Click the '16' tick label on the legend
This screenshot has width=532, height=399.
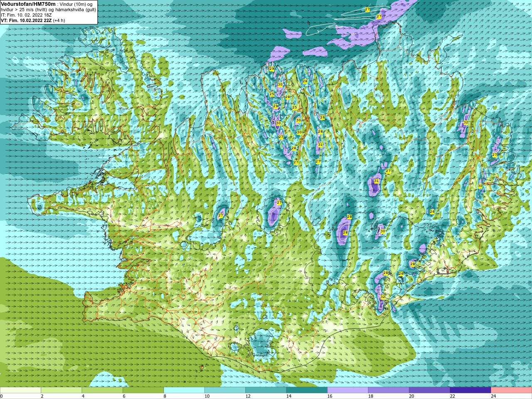click(330, 396)
